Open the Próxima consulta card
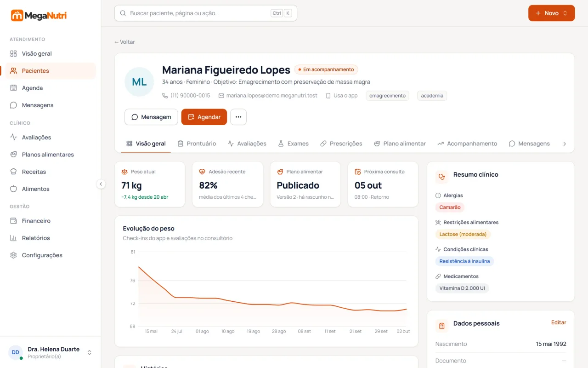The image size is (588, 368). tap(383, 184)
